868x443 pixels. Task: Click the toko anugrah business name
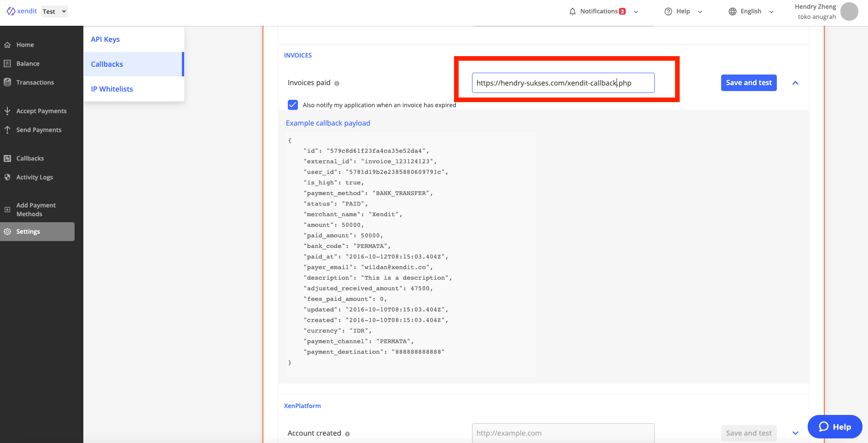tap(817, 17)
